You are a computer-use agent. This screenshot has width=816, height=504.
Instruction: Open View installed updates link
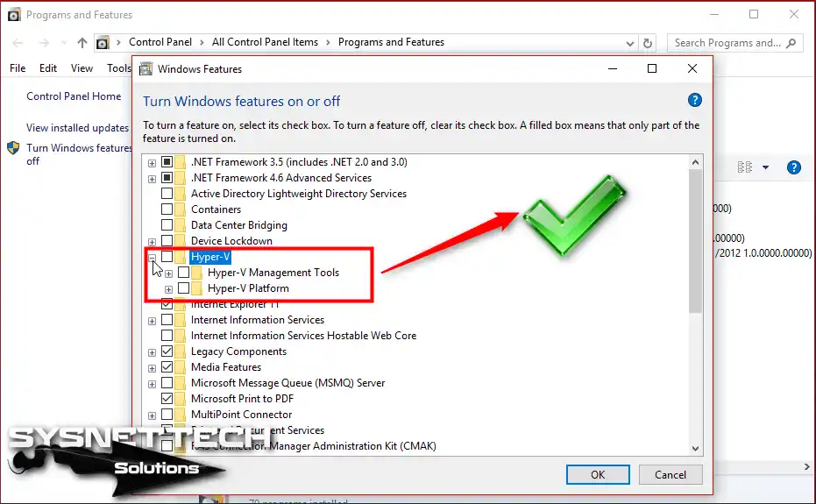pos(77,128)
